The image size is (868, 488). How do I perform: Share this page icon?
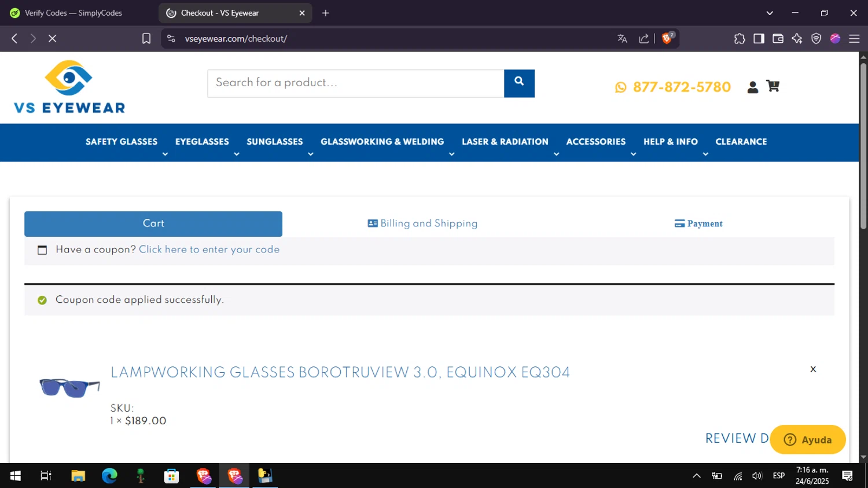click(x=643, y=38)
